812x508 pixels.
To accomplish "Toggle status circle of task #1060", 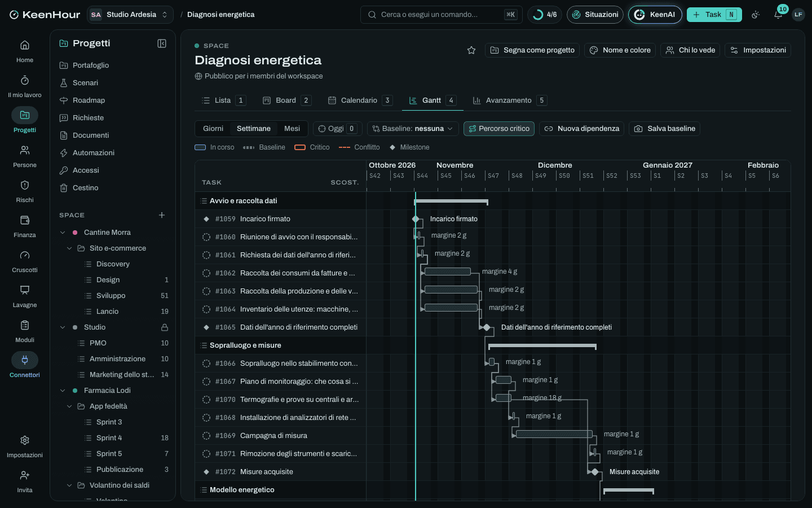I will [206, 237].
